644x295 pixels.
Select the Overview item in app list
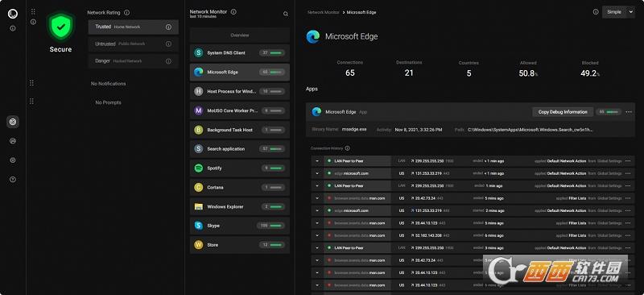coord(239,35)
